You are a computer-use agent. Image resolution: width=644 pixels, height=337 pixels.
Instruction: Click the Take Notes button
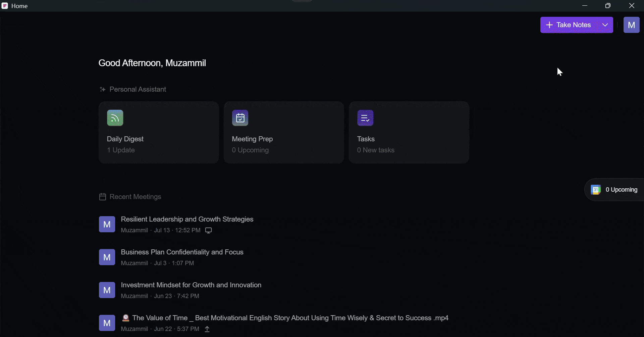(x=569, y=25)
